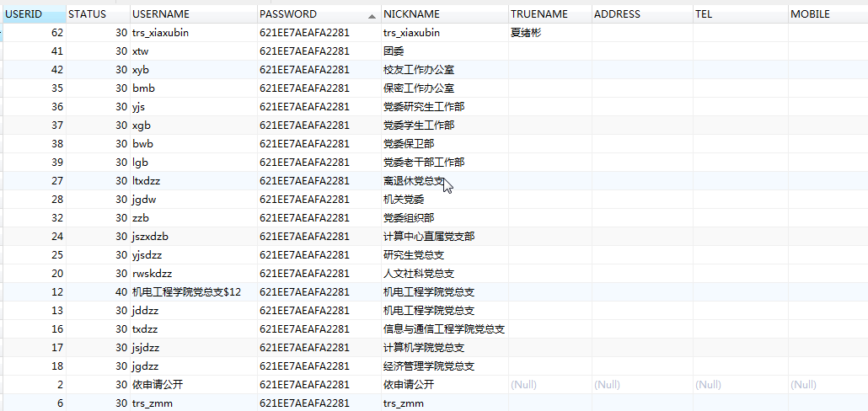The height and width of the screenshot is (411, 868).
Task: Click nickname cell 计算中心直属党支部
Action: 445,237
